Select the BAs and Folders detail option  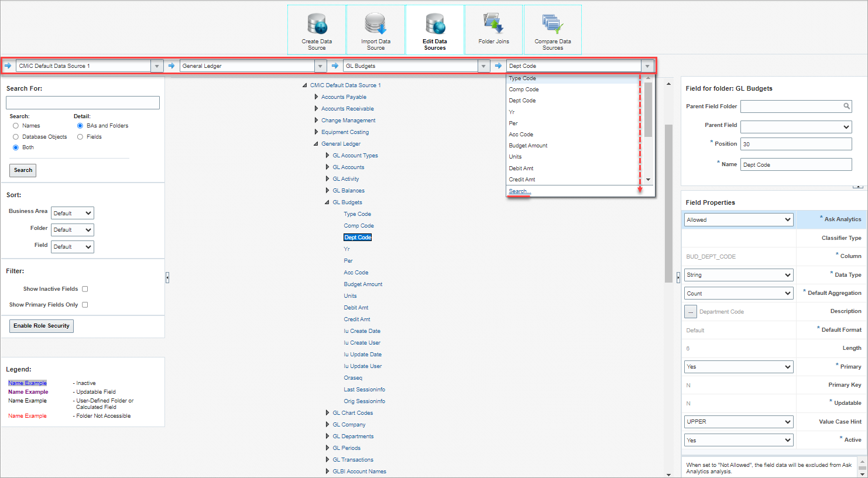80,126
